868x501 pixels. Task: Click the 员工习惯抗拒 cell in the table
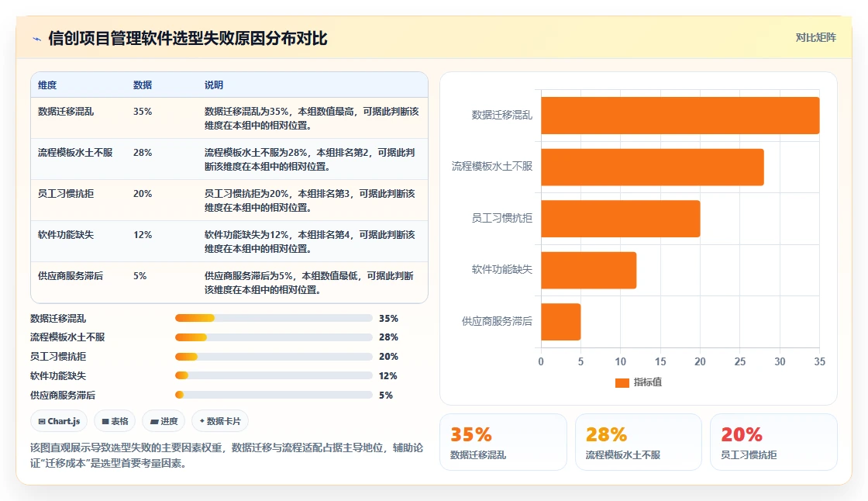66,193
